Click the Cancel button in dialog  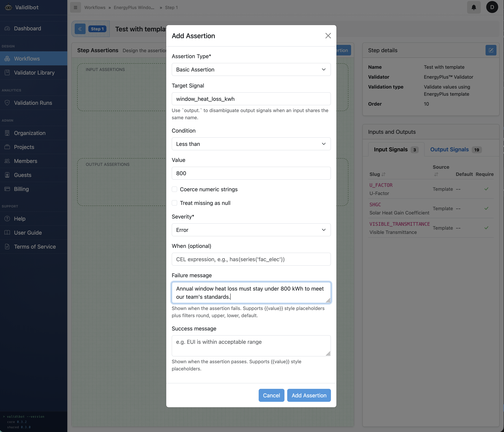click(x=271, y=395)
